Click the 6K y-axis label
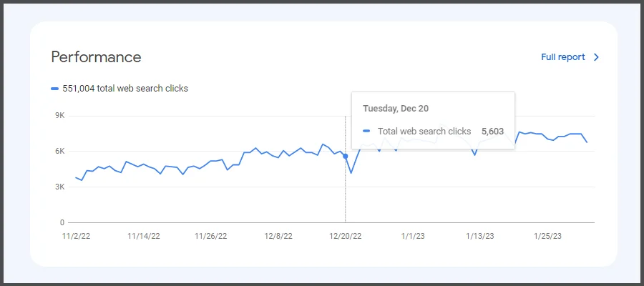Image resolution: width=644 pixels, height=286 pixels. click(60, 152)
